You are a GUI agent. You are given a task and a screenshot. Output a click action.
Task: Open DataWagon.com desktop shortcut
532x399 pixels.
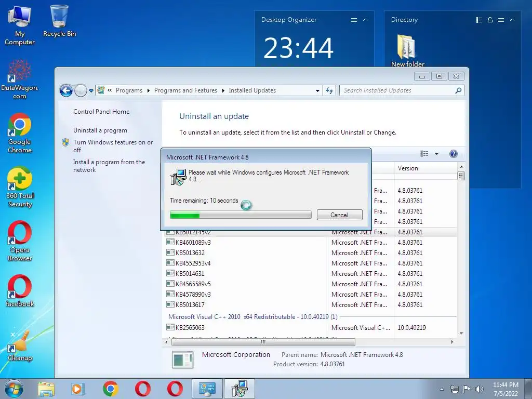(x=20, y=79)
